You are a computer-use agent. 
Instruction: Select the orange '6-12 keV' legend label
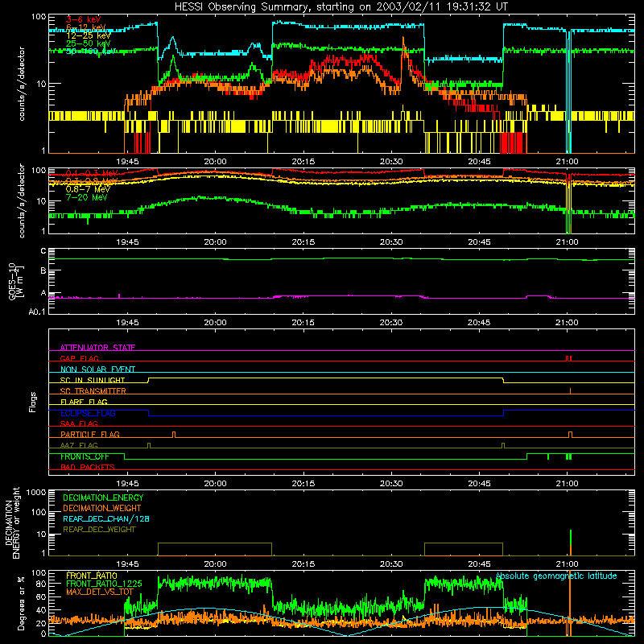tap(86, 27)
